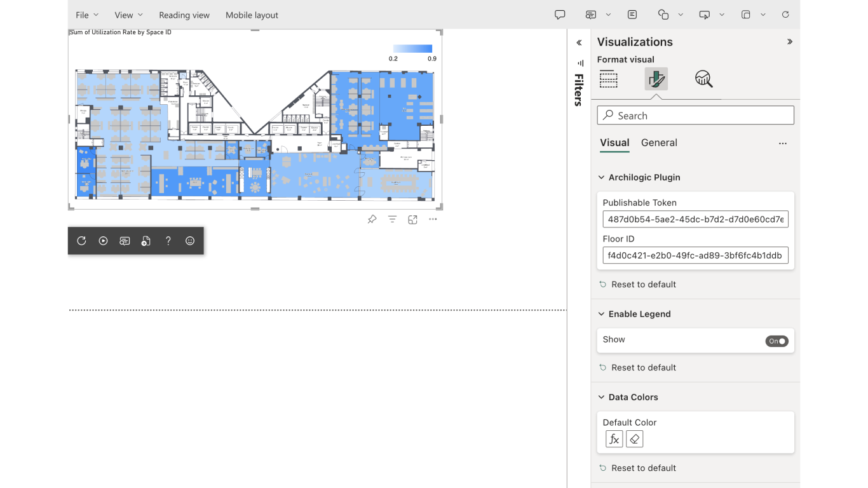The width and height of the screenshot is (868, 488).
Task: Open filters icon below the visual
Action: pyautogui.click(x=392, y=219)
